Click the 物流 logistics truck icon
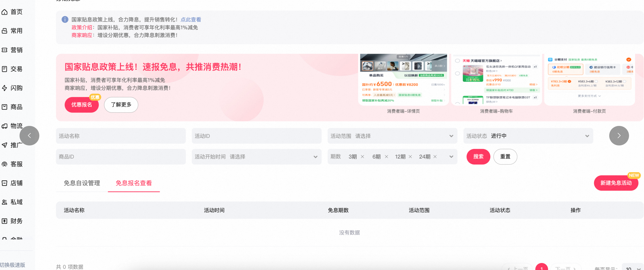This screenshot has width=644, height=270. (x=5, y=126)
